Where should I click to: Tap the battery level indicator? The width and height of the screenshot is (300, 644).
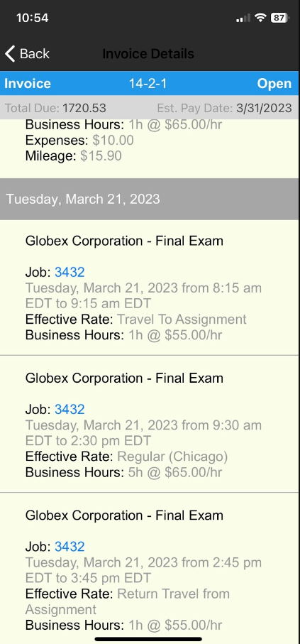pyautogui.click(x=280, y=18)
